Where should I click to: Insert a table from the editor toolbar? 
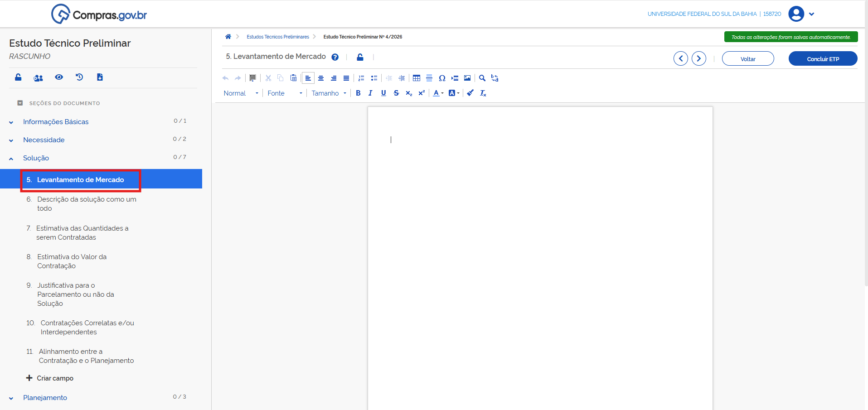(416, 78)
